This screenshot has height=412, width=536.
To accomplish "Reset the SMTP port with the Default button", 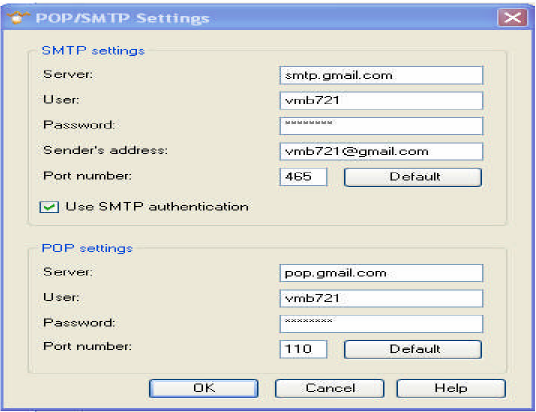I will (x=413, y=177).
